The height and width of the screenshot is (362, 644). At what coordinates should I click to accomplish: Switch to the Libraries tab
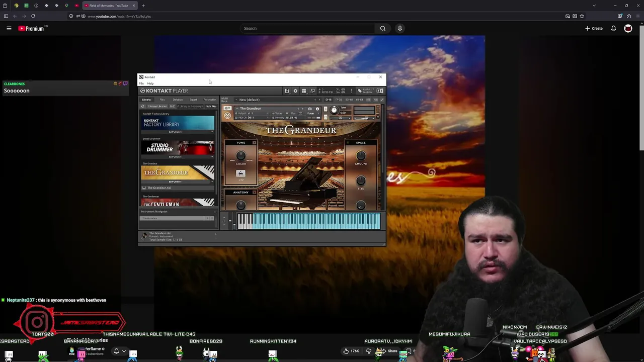click(146, 100)
